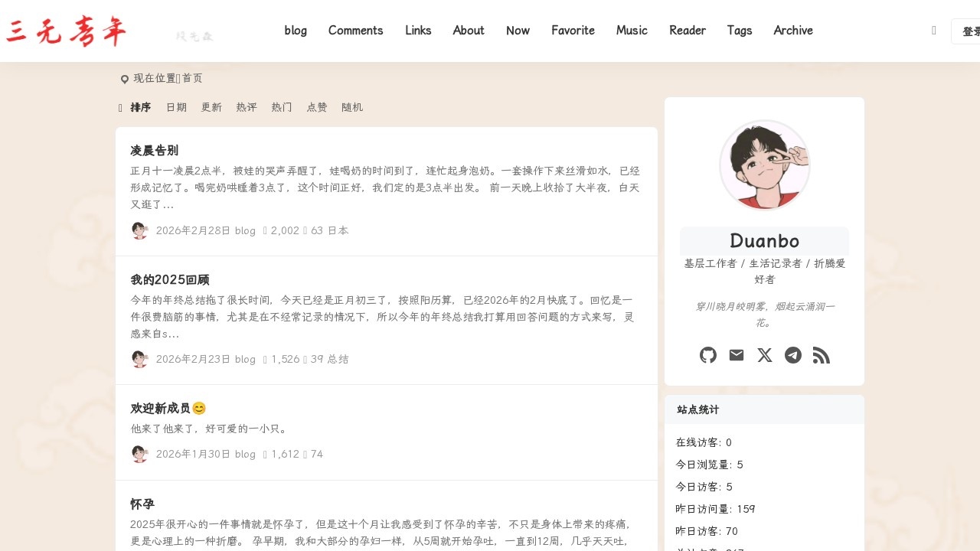Enable 随机 article ordering
The height and width of the screenshot is (551, 980).
coord(352,107)
